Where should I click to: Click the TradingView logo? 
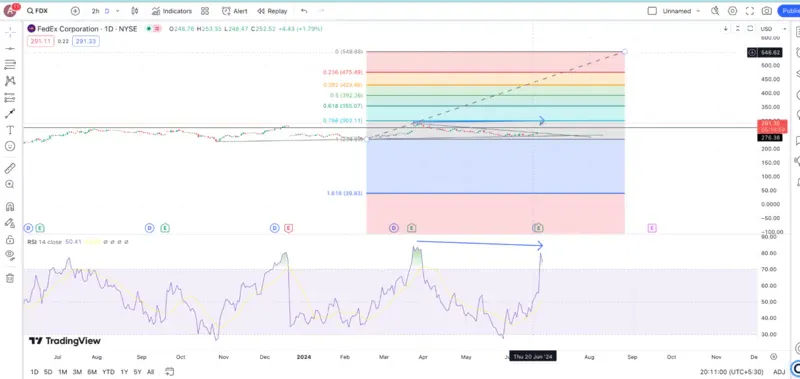pos(64,341)
